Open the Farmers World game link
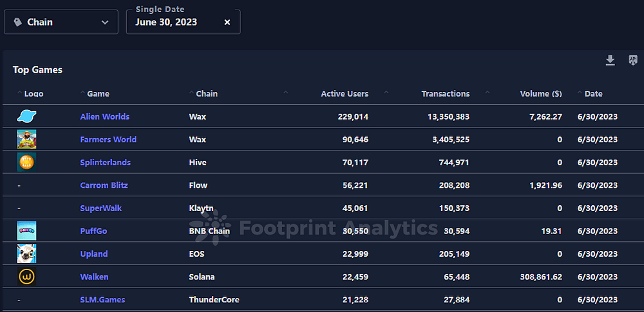Viewport: 644px width, 312px height. point(108,140)
